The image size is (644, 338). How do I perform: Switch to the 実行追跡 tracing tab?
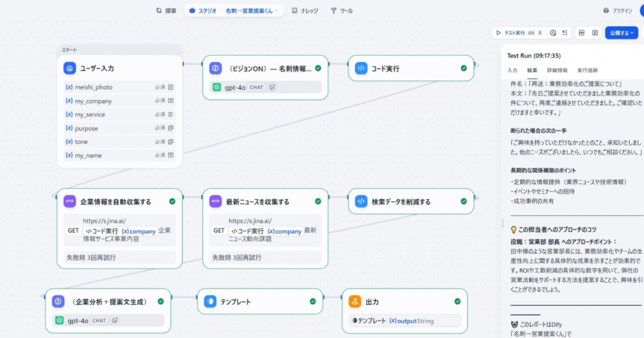pos(587,70)
